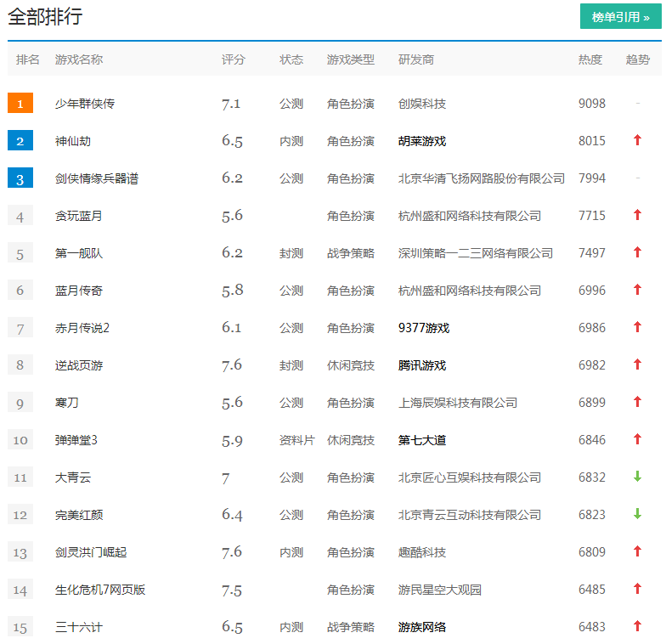Viewport: 666px width, 644px height.
Task: Click up trend arrow for 第一舰队
Action: [x=637, y=251]
